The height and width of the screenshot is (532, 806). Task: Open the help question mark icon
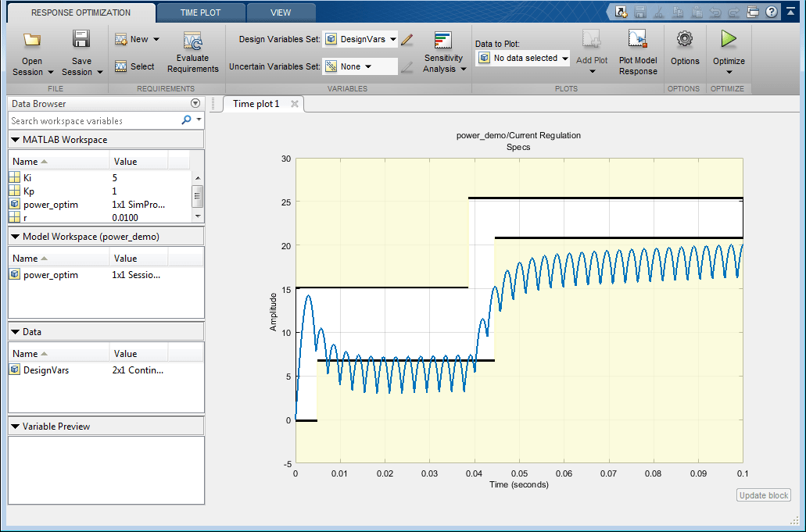click(772, 12)
